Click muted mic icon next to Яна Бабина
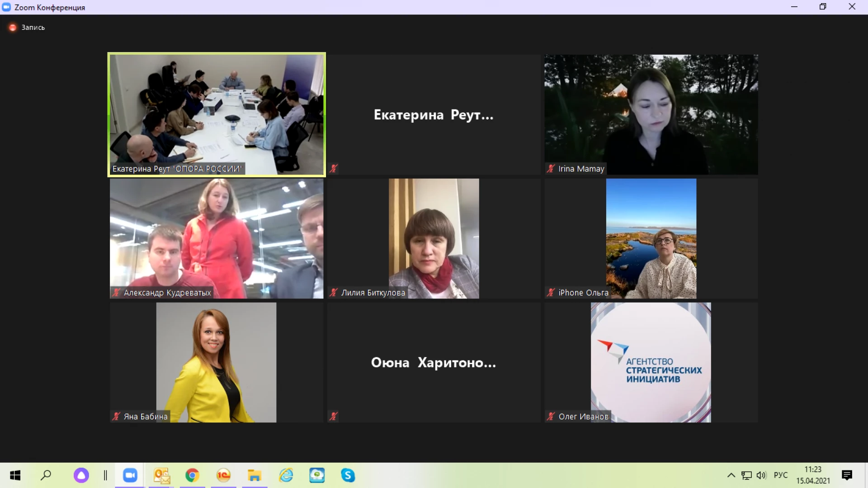Viewport: 868px width, 488px height. (116, 416)
